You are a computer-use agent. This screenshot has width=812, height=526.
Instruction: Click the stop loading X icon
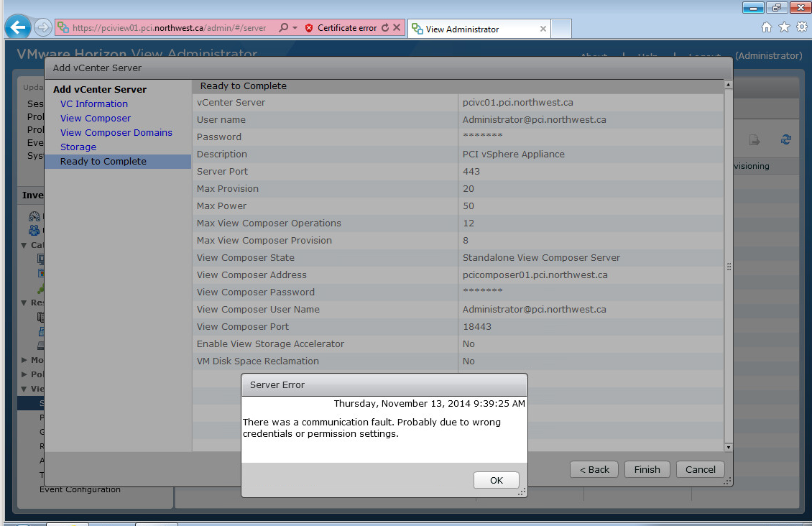pyautogui.click(x=397, y=27)
